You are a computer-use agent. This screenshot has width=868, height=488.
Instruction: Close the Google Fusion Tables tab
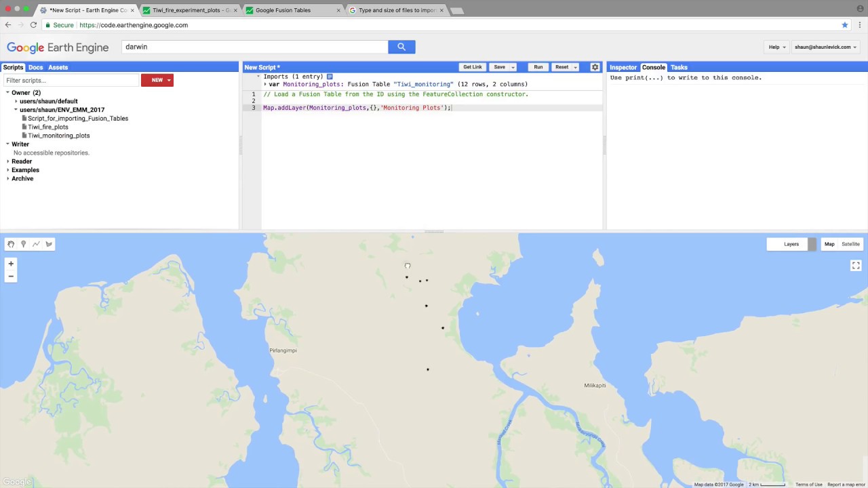[x=338, y=10]
